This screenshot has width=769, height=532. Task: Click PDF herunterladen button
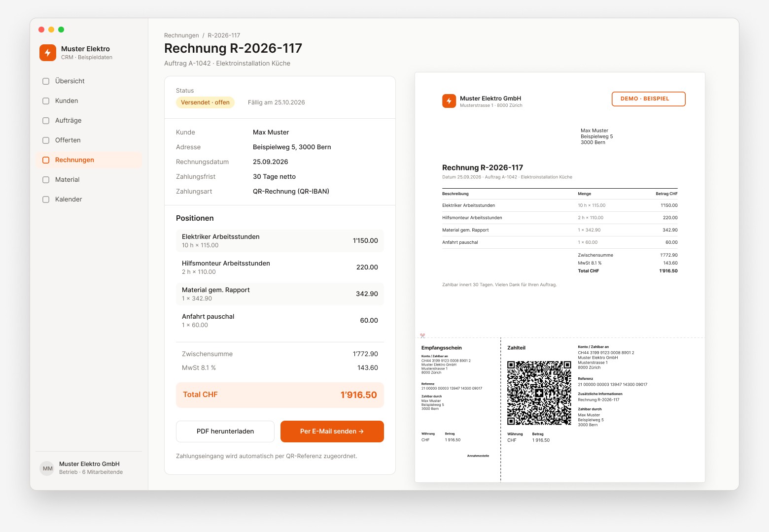point(225,432)
